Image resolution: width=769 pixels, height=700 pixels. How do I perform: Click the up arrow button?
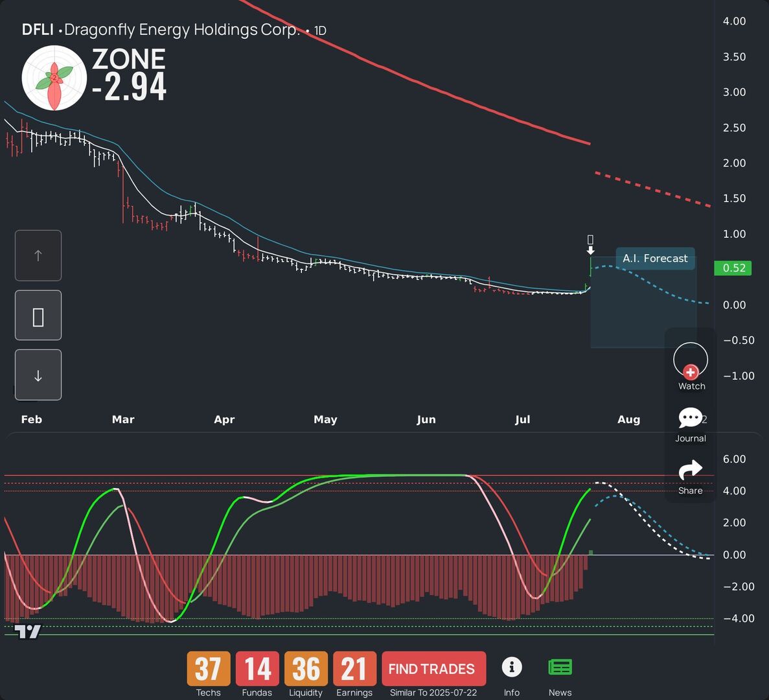coord(38,255)
